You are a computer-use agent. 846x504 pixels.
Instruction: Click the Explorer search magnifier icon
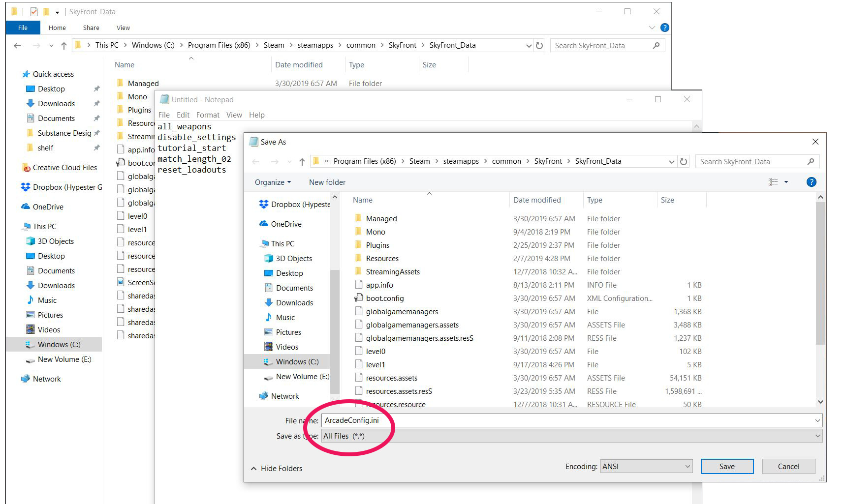pos(656,45)
